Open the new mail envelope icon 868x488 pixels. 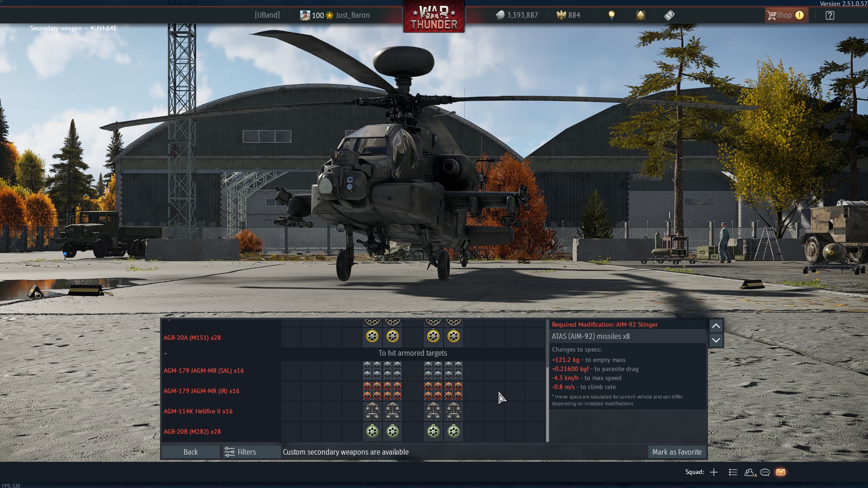[781, 472]
